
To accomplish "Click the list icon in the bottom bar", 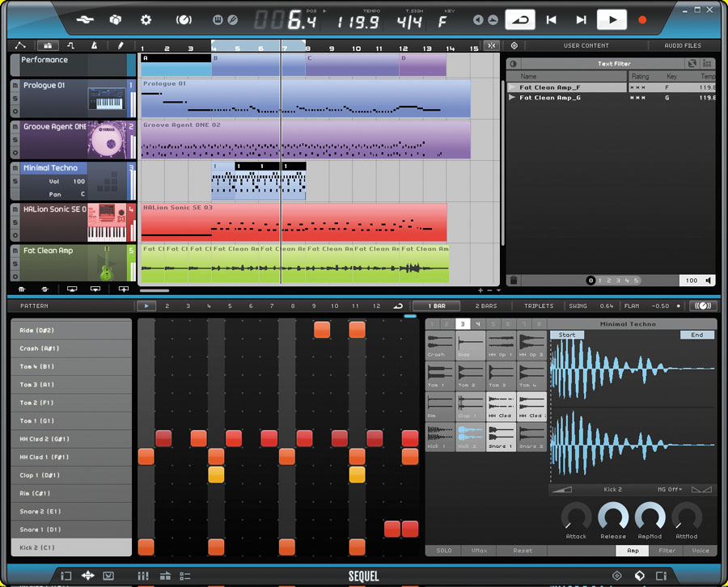I will point(185,576).
